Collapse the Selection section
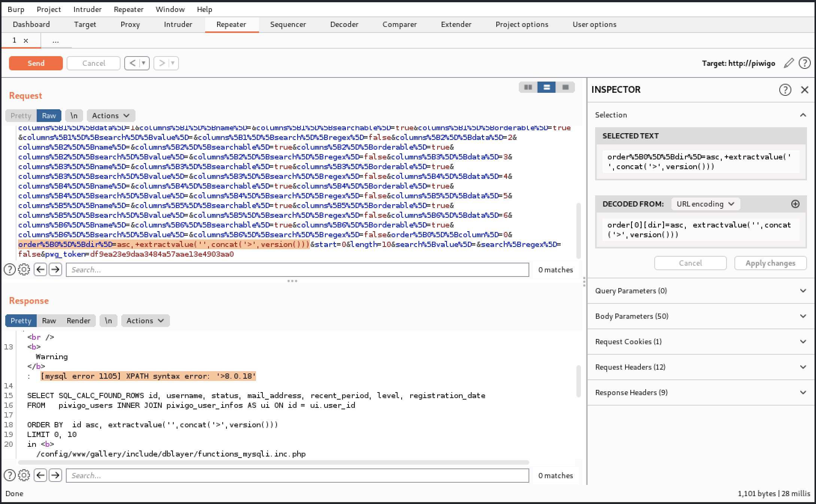 click(803, 115)
